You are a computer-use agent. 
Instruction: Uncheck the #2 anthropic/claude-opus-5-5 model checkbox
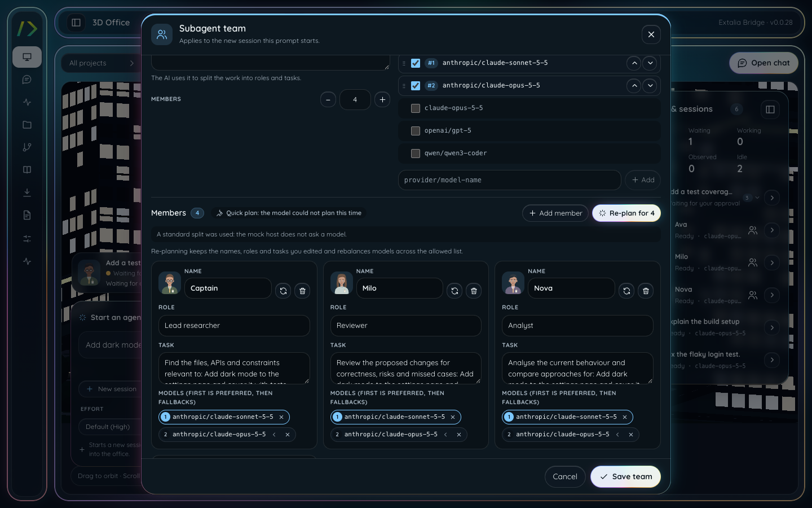[416, 86]
